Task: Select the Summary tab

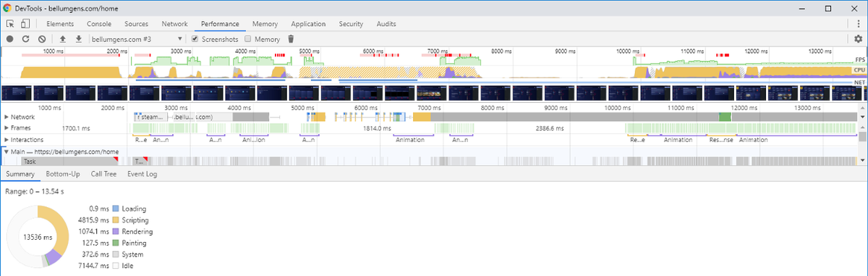Action: point(20,174)
